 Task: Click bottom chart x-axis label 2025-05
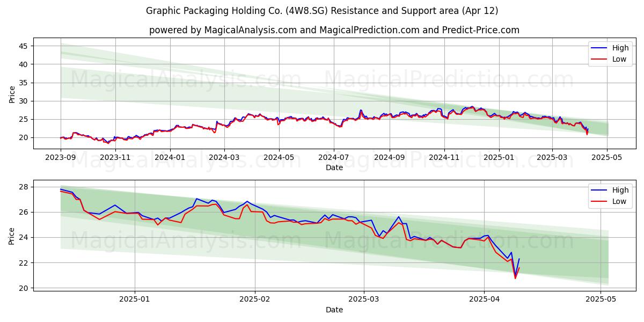click(x=601, y=299)
